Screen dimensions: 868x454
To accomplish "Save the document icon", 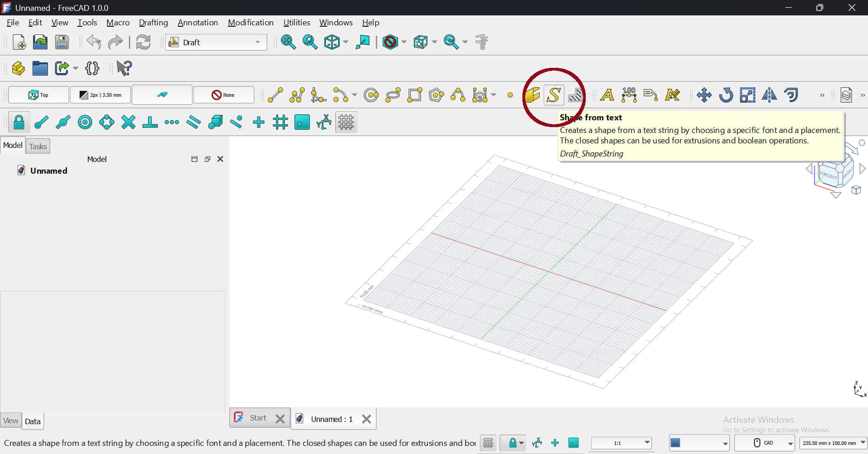I will pyautogui.click(x=62, y=42).
